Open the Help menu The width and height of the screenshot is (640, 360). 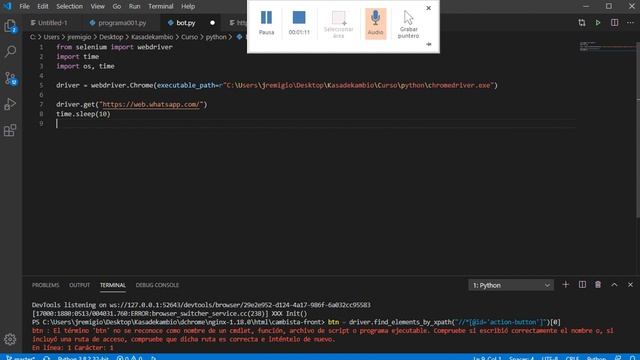[x=188, y=7]
